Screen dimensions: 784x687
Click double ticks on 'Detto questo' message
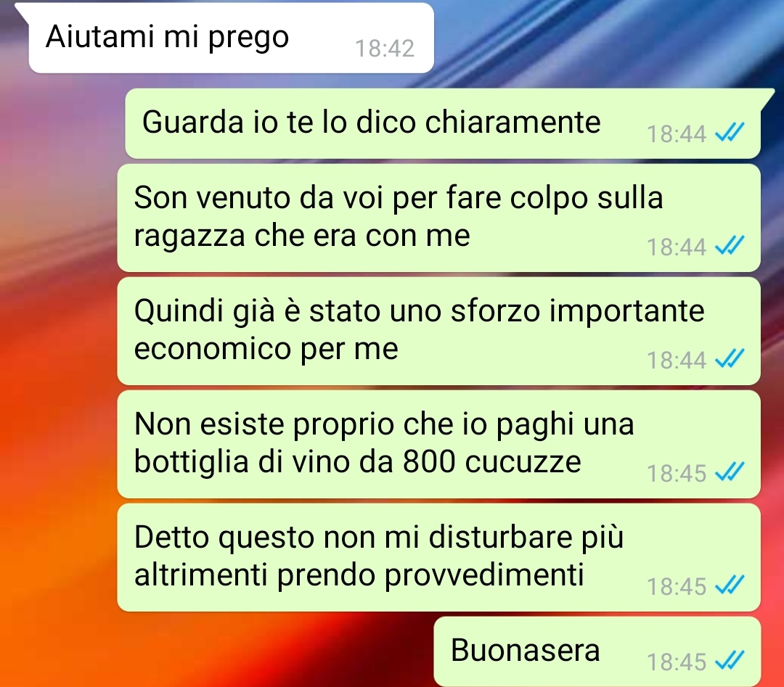(x=730, y=585)
